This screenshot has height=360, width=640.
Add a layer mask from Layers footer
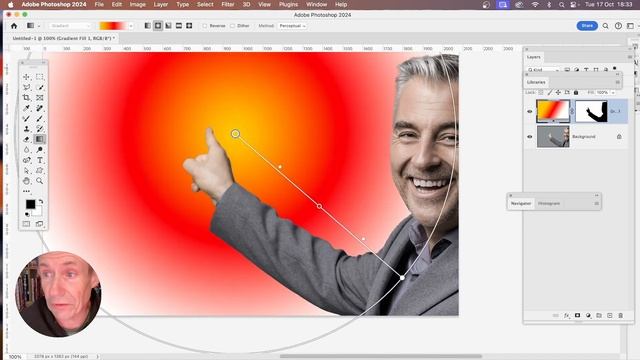pyautogui.click(x=577, y=316)
